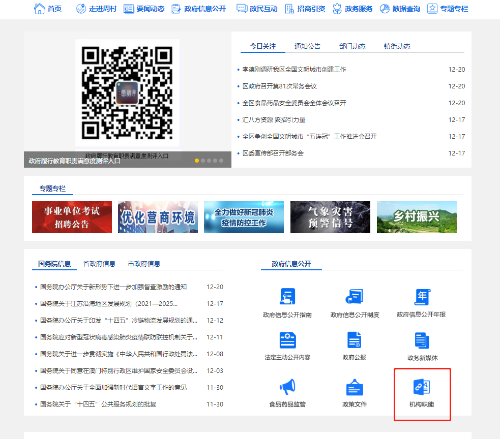500x439 pixels.
Task: Open the first news headline dated 12-20
Action: point(294,69)
